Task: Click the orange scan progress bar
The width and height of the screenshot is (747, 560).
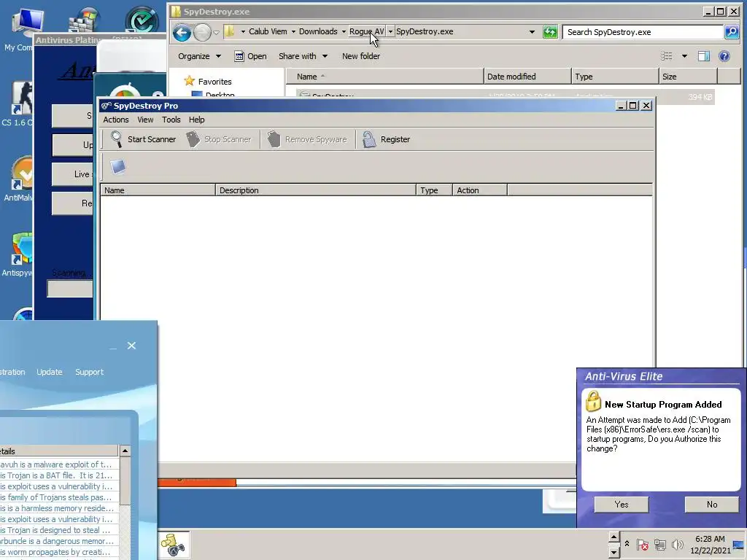Action: (x=197, y=481)
